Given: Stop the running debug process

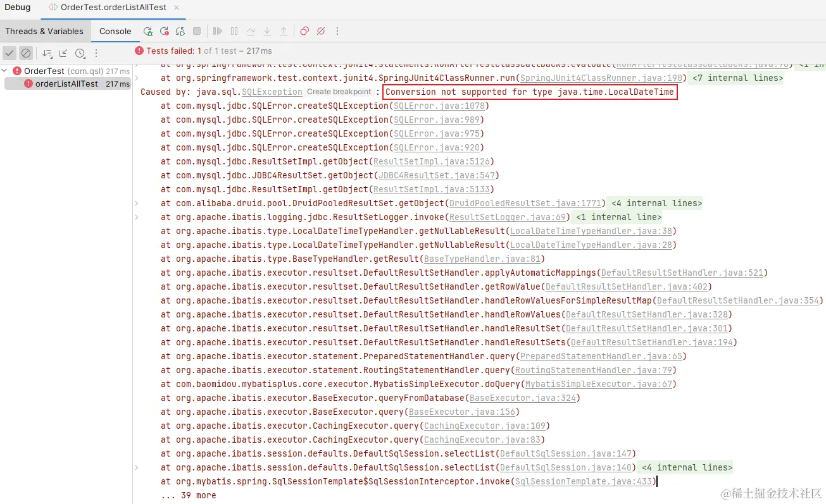Looking at the screenshot, I should [197, 31].
